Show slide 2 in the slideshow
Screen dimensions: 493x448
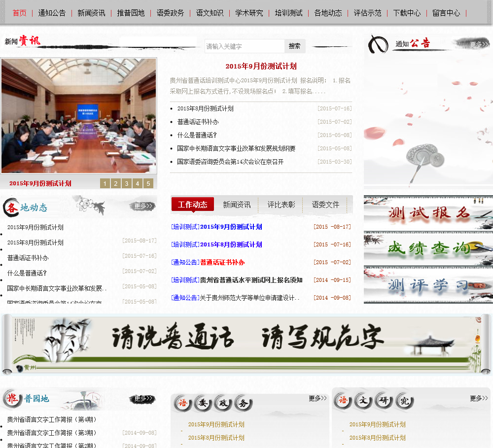coord(116,184)
